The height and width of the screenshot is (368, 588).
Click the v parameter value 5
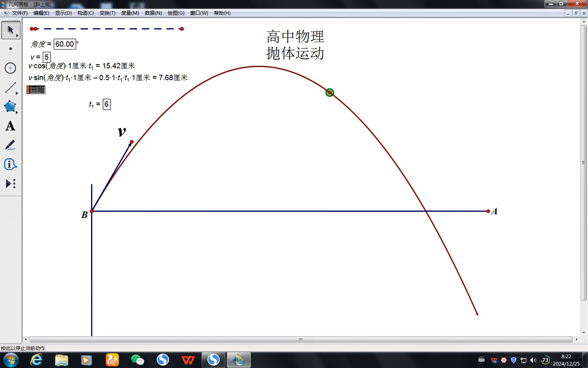(x=47, y=57)
